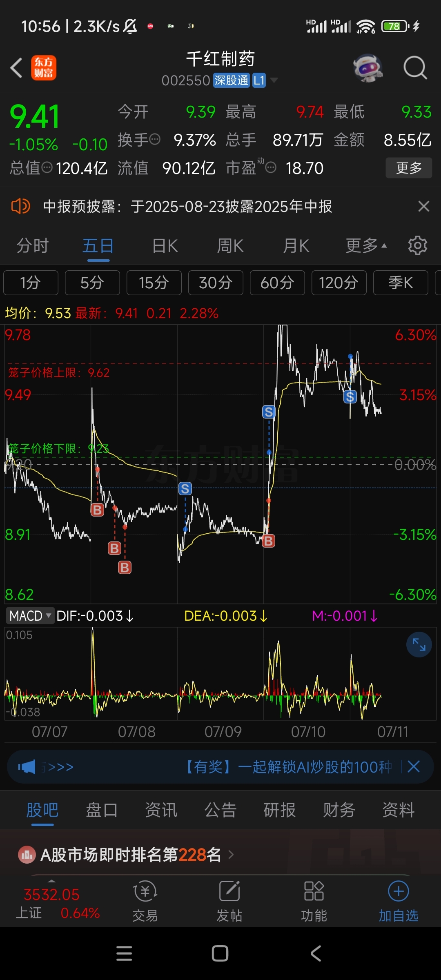Tap the 千红制药 stock title

click(x=220, y=59)
